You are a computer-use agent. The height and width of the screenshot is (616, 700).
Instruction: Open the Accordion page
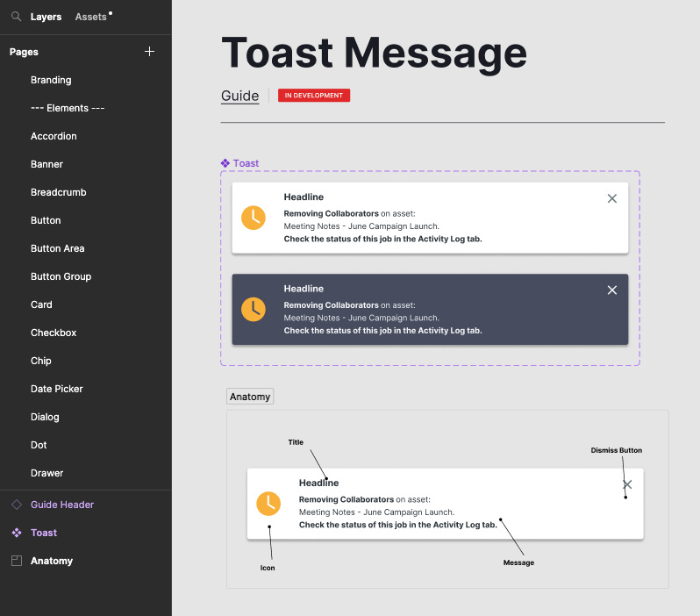click(54, 136)
